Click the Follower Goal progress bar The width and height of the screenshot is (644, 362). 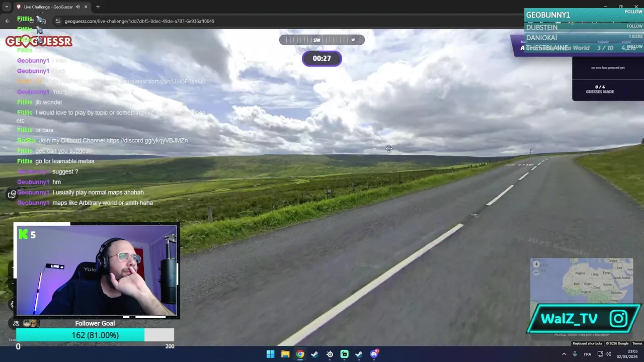click(95, 335)
